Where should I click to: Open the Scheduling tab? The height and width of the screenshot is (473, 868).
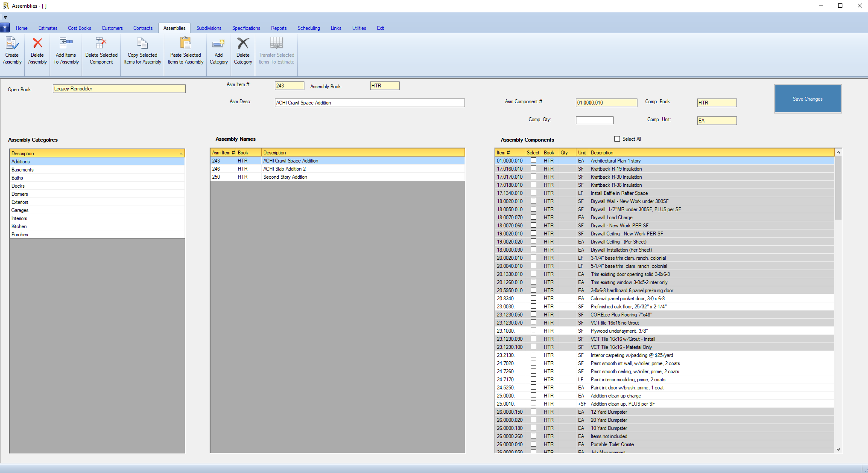(x=309, y=28)
